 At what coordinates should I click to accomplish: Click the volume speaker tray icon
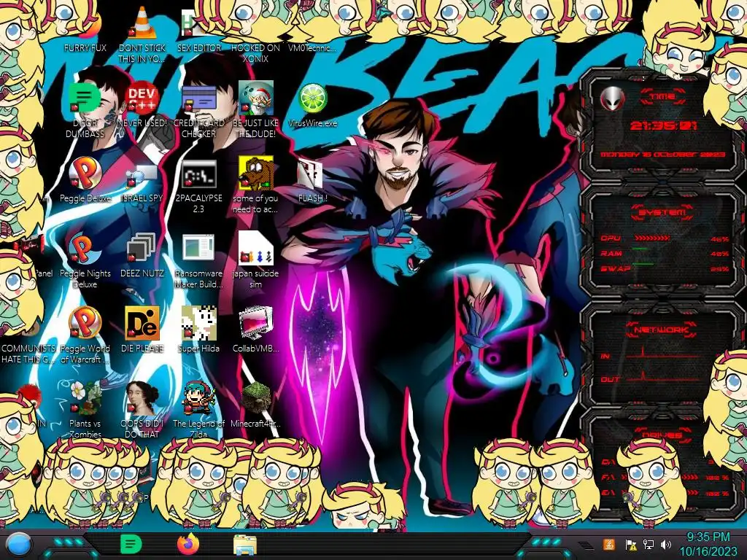pyautogui.click(x=666, y=544)
